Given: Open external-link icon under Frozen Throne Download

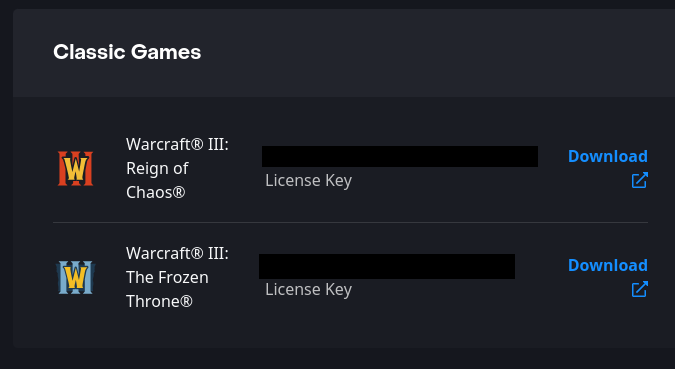Looking at the screenshot, I should coord(639,289).
